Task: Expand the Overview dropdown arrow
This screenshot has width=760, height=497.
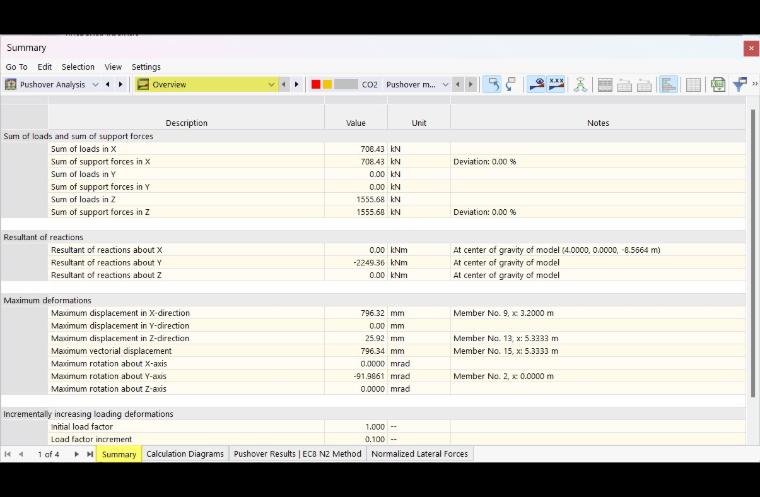Action: 271,84
